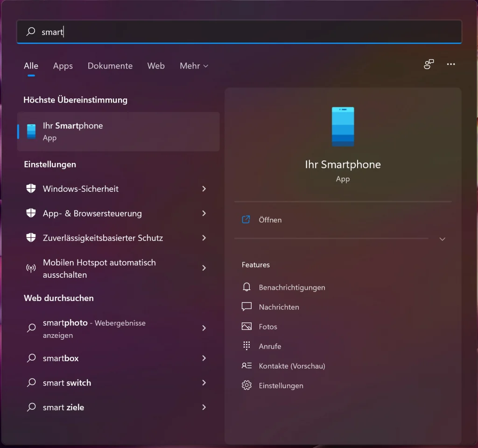Open the three-dots more options menu
This screenshot has height=448, width=478.
451,64
